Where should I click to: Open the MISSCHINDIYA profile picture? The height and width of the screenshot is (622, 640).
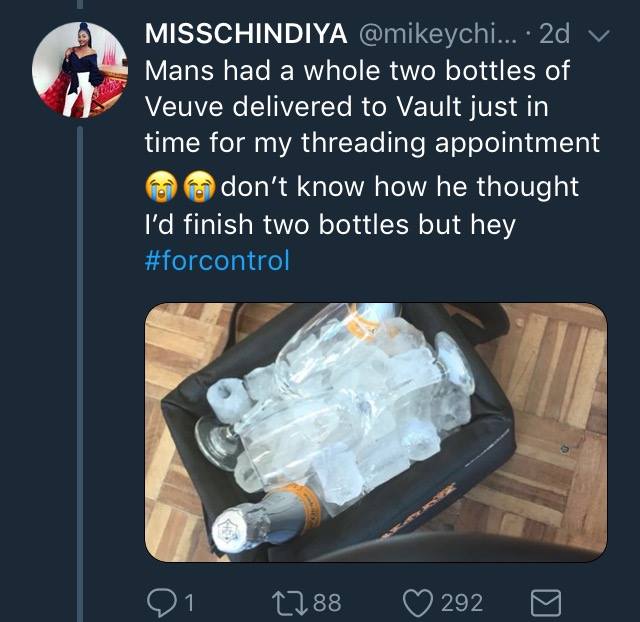(x=80, y=70)
